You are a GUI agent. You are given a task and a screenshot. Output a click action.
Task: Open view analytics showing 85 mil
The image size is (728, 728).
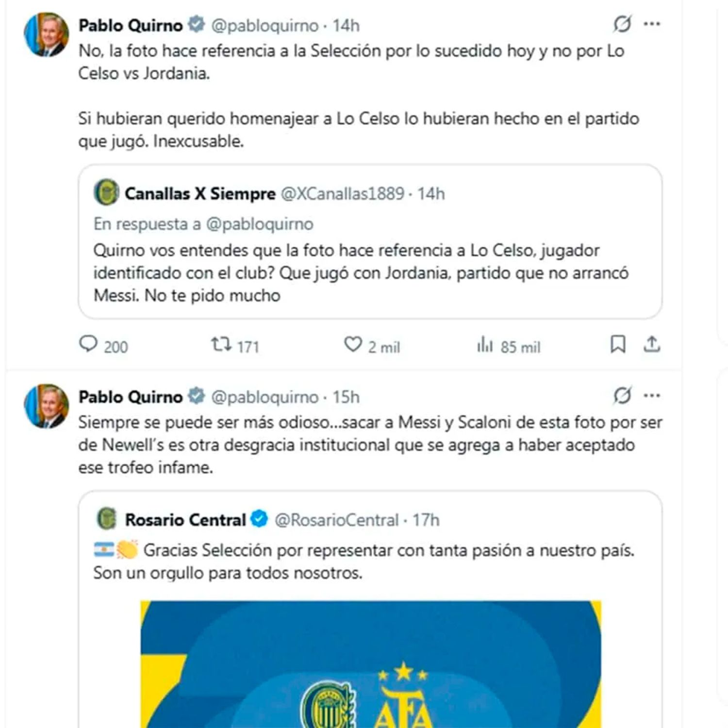click(484, 345)
